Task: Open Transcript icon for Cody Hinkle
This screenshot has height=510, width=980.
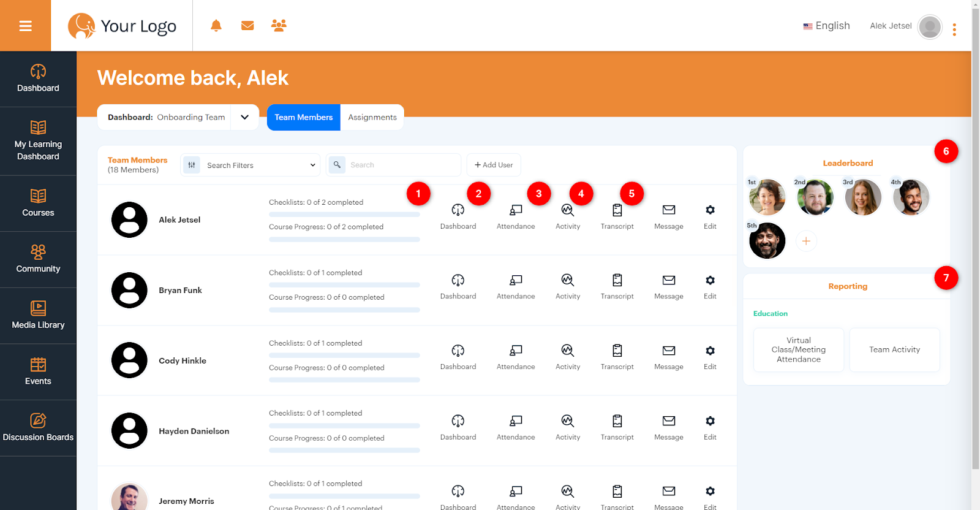Action: (617, 351)
